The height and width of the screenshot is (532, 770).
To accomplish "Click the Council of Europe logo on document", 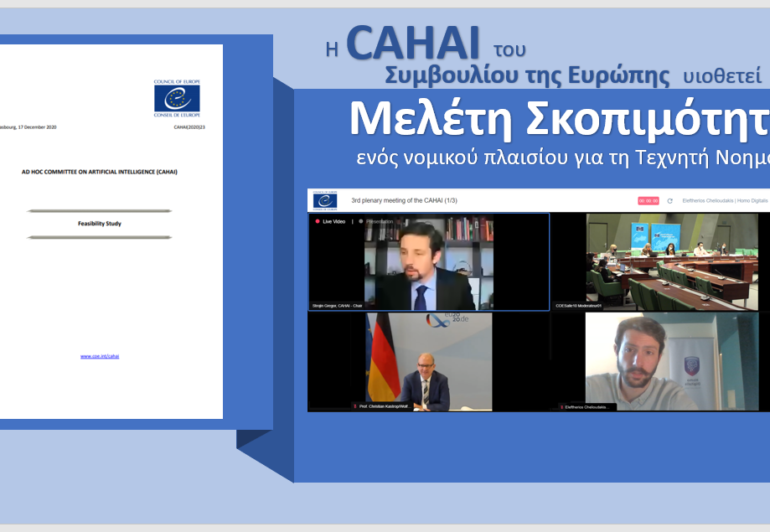I will coord(177,98).
